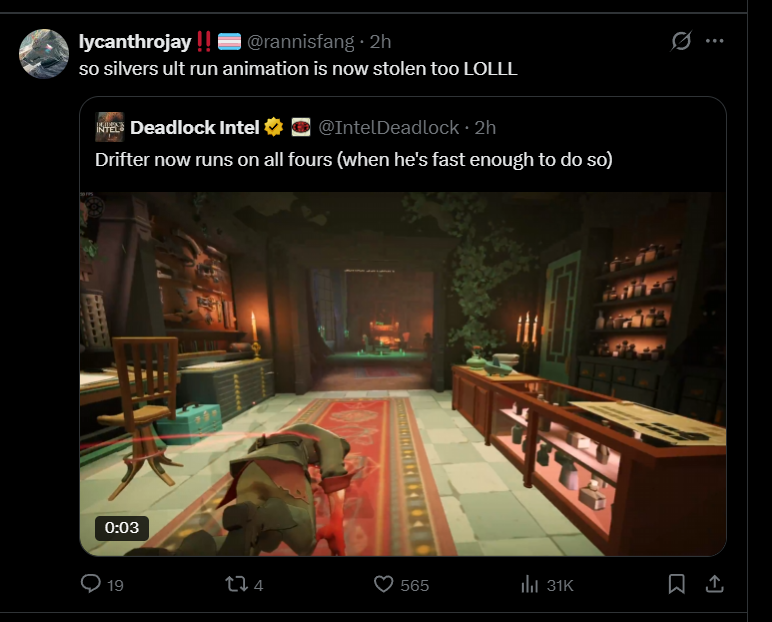Click the 2h timestamp of lycanthrojay's tweet

coord(381,42)
